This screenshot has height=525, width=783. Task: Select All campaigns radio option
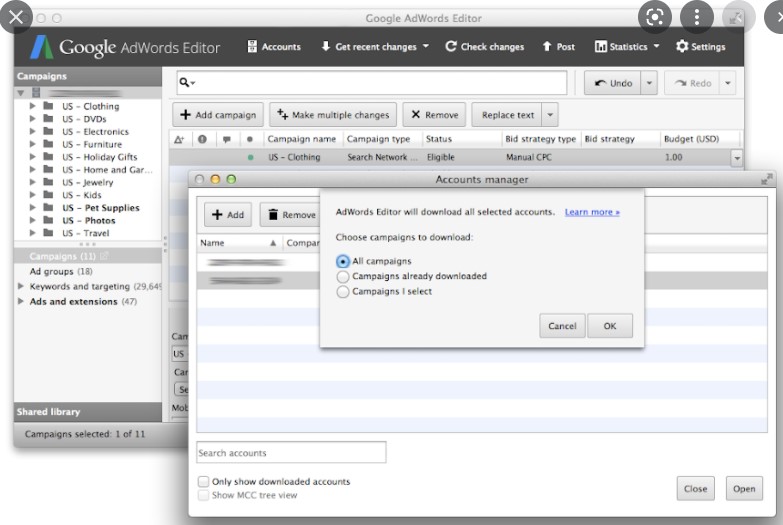343,261
